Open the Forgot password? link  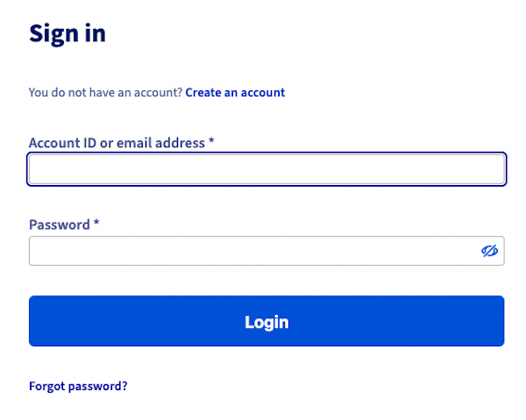click(x=78, y=385)
